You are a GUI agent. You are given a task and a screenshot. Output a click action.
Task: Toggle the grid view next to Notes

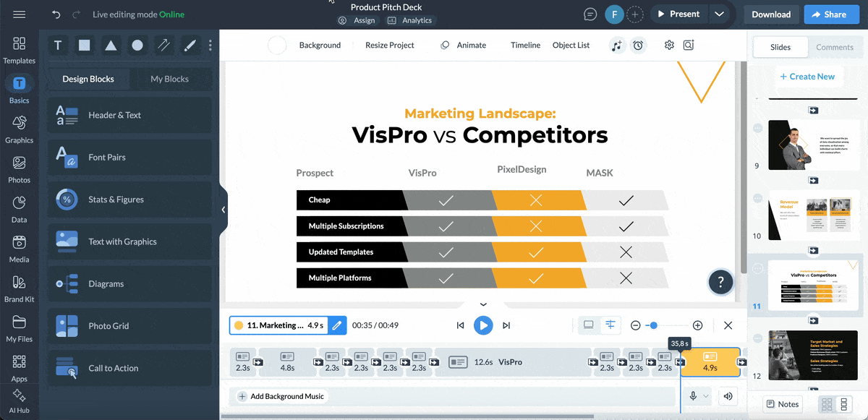coord(827,404)
